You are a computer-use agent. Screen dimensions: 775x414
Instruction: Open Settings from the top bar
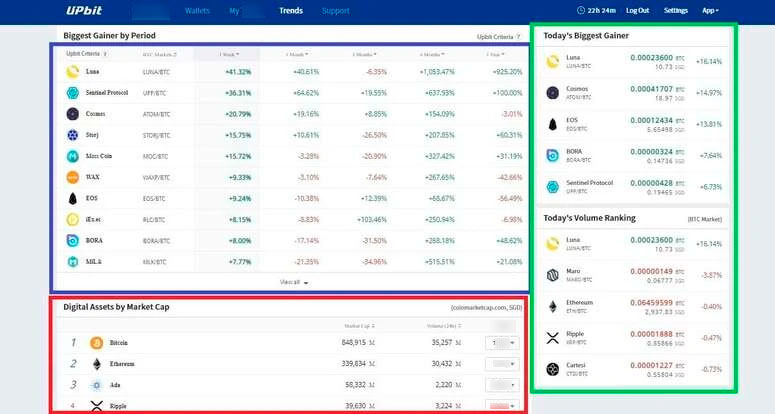click(676, 11)
